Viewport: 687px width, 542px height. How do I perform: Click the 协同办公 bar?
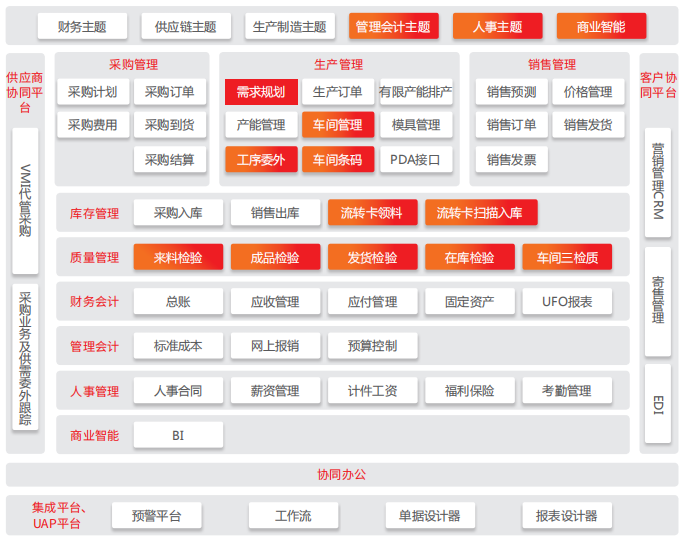coord(342,475)
